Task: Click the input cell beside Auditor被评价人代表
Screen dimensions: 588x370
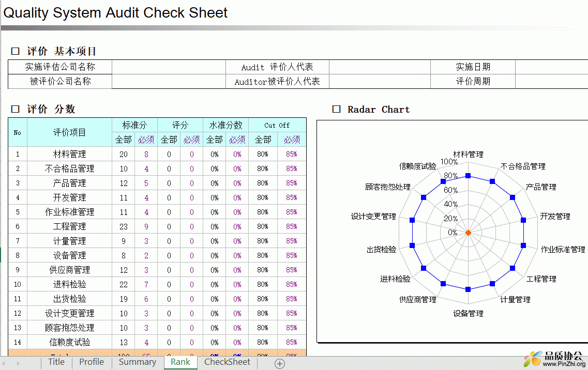Action: [x=380, y=81]
